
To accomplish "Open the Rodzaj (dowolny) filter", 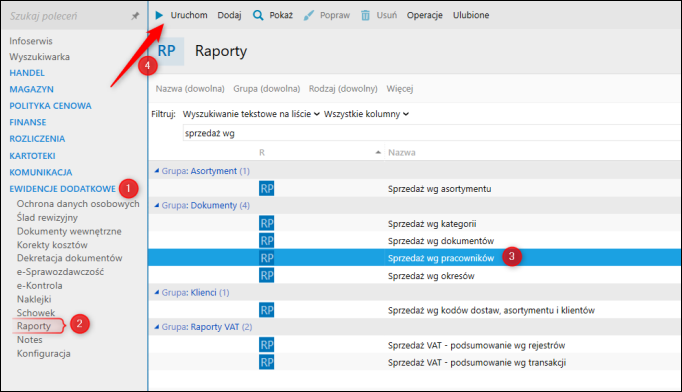I will 343,89.
